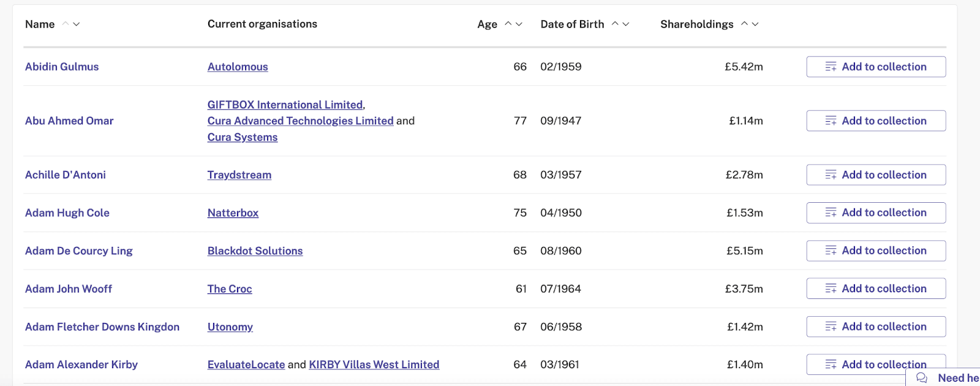
Task: Open the Natterbox organisation link
Action: click(233, 213)
